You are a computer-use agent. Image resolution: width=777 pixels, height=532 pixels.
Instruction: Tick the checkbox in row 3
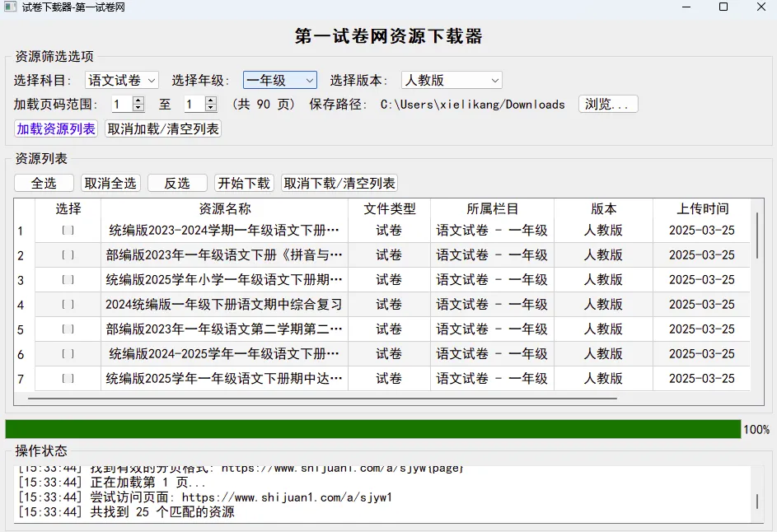[x=68, y=280]
